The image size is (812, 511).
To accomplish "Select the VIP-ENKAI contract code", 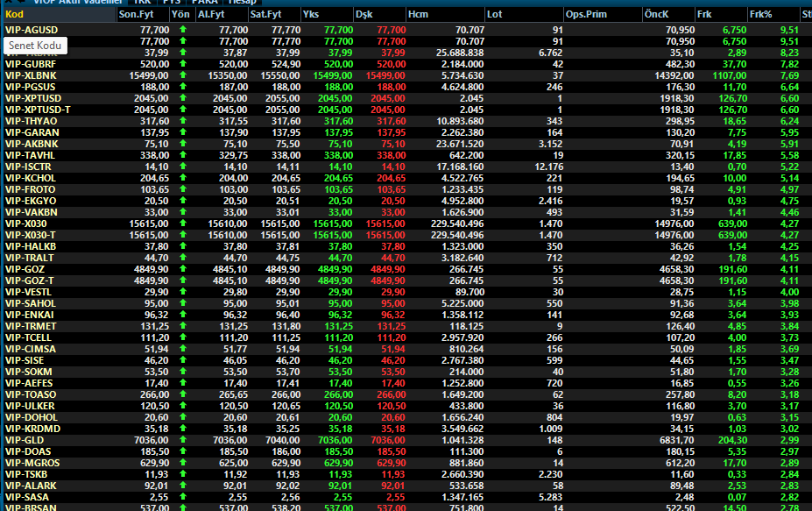I will point(30,315).
